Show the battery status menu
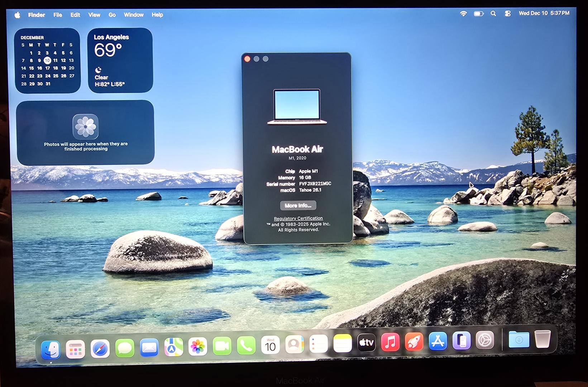The width and height of the screenshot is (588, 387). (478, 14)
